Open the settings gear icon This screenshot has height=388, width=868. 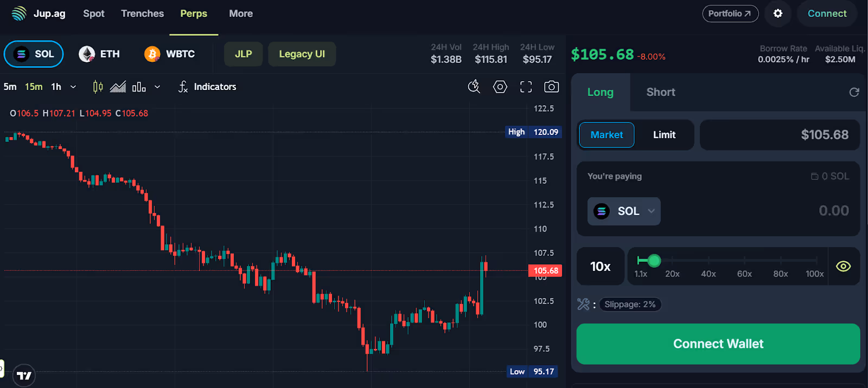778,14
